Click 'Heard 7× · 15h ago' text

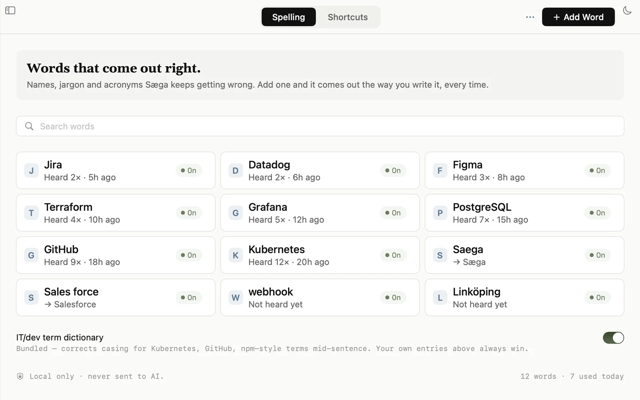coord(490,220)
